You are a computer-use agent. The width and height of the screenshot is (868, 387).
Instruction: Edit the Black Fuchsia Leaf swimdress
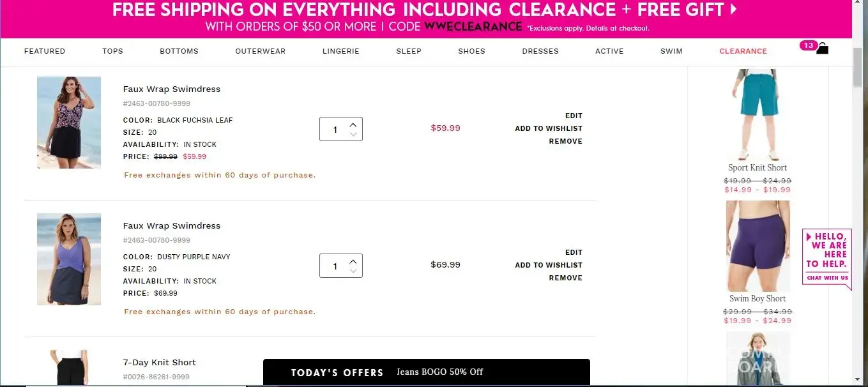tap(574, 116)
